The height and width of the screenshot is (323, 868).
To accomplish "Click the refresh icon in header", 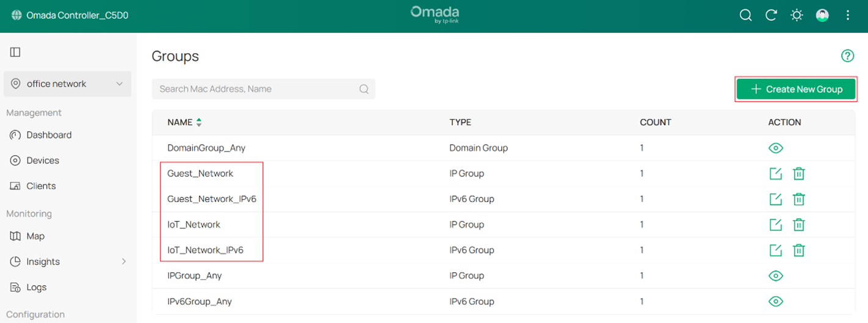I will tap(771, 15).
